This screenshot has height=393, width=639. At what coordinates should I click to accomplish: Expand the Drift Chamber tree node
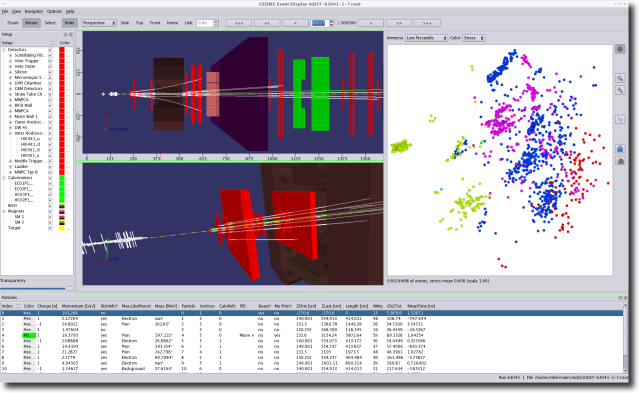[x=10, y=83]
